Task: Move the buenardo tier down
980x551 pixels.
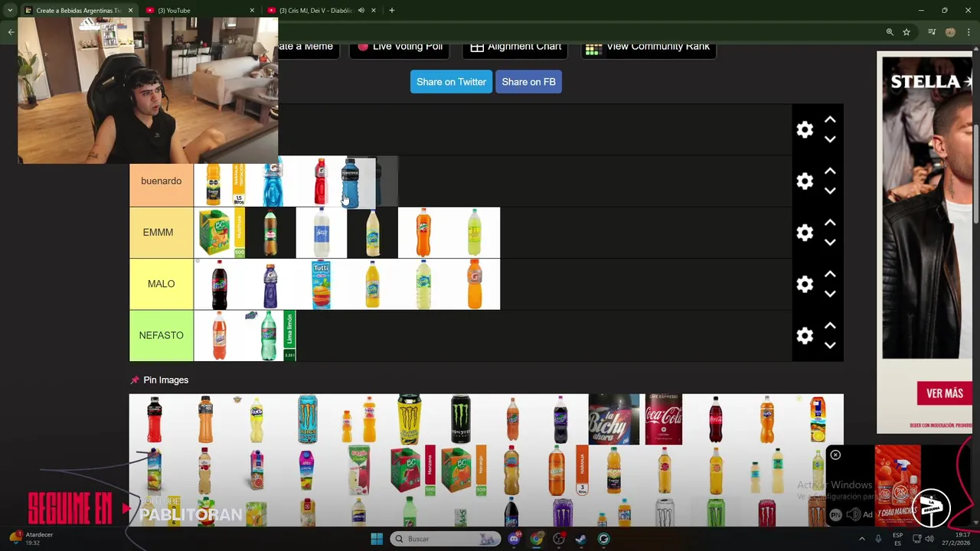Action: tap(830, 191)
